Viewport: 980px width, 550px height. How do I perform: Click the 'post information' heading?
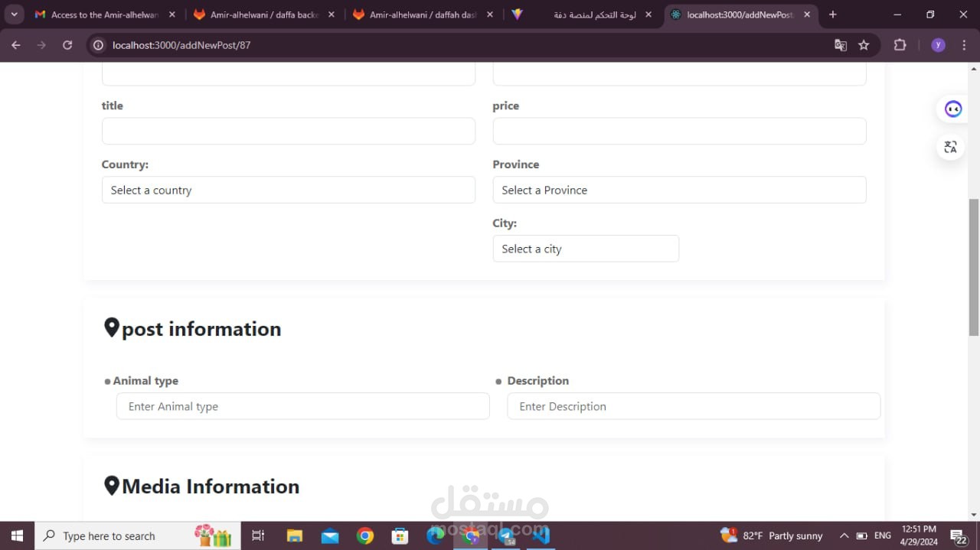[201, 329]
